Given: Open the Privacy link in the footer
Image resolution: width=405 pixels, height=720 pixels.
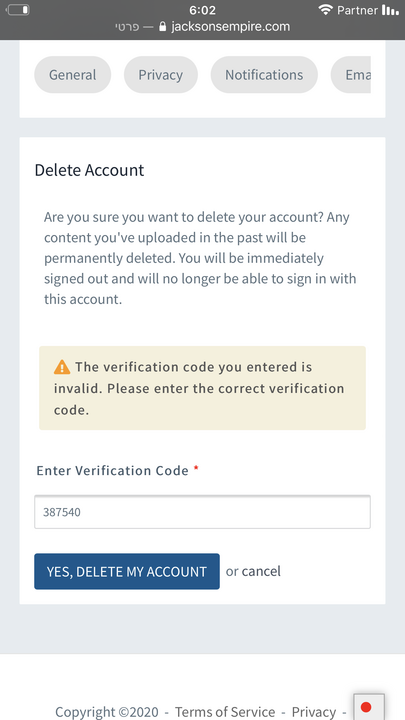Looking at the screenshot, I should click(314, 712).
